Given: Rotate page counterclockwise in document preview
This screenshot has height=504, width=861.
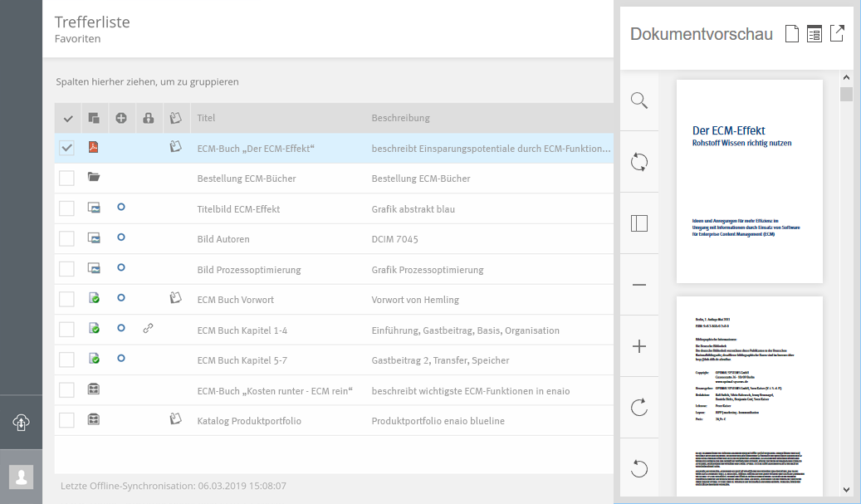Looking at the screenshot, I should [638, 469].
